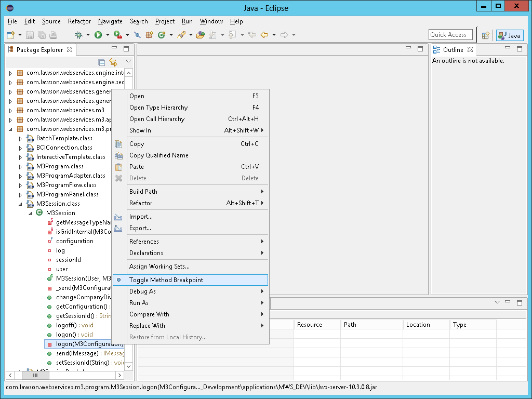
Task: Click the Quick Access search field
Action: click(450, 35)
